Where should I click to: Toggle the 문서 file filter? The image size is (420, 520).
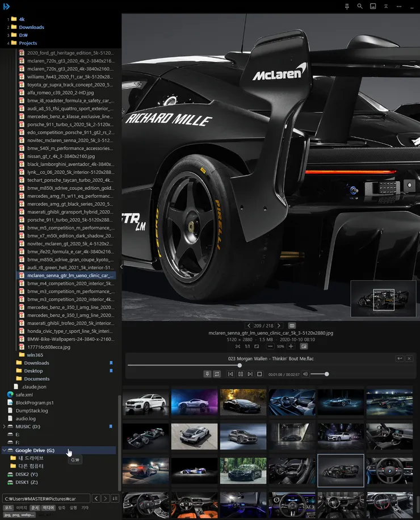coord(35,508)
